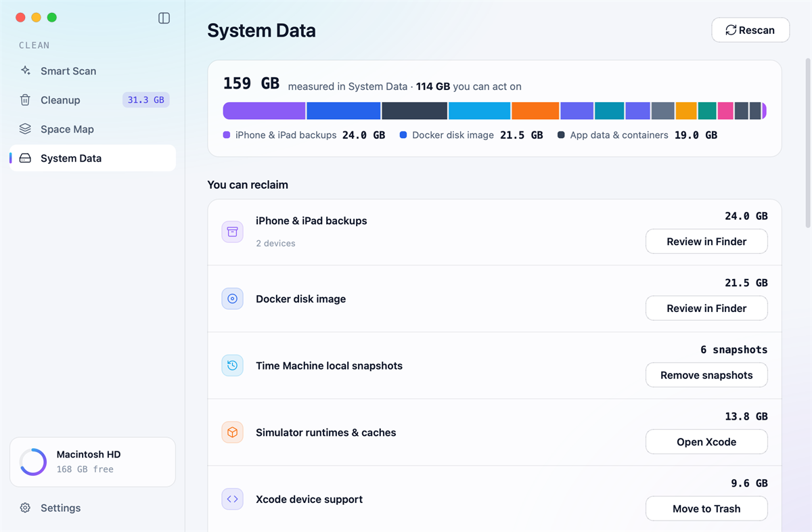
Task: Click the App data & containers legend dot
Action: (561, 135)
